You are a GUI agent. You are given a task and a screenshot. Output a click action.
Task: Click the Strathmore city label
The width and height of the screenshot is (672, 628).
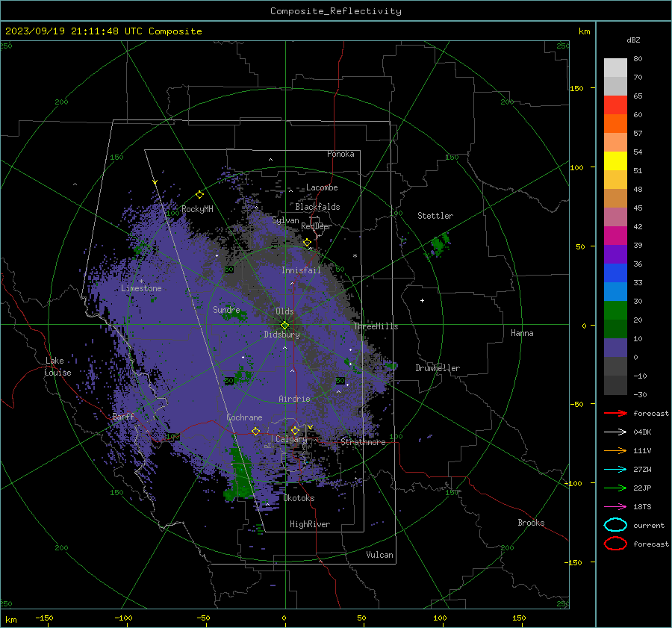click(x=363, y=442)
